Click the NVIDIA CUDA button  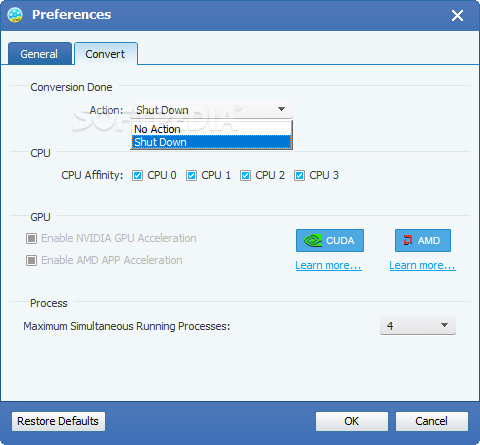coord(330,240)
